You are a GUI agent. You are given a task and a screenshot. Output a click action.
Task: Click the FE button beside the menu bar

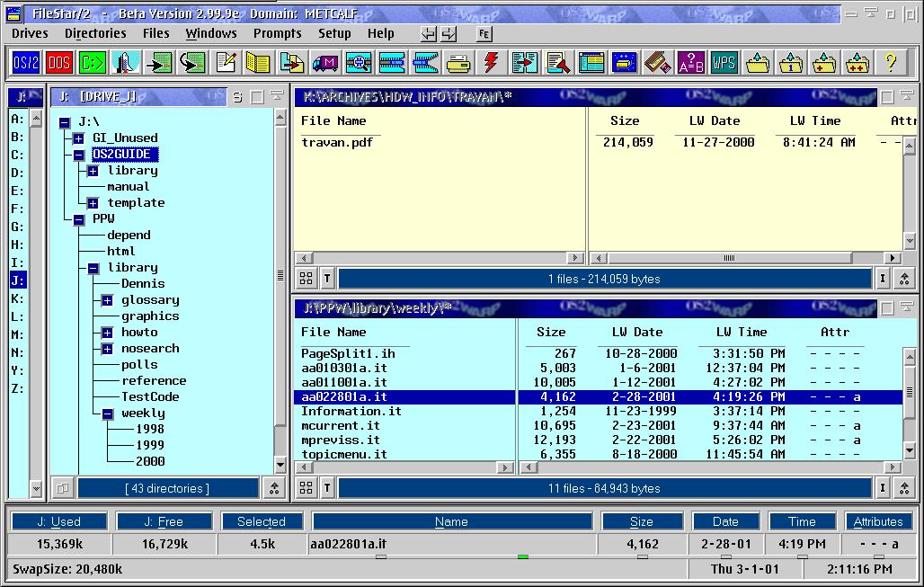coord(484,34)
